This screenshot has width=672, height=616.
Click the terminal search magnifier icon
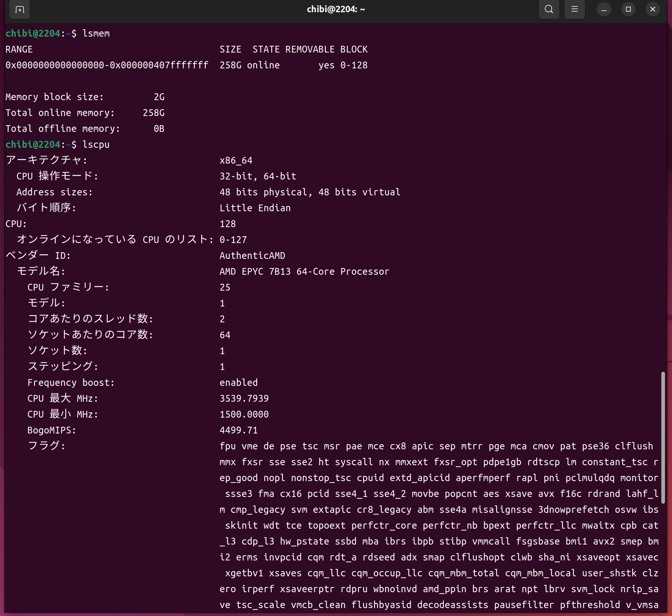[x=549, y=9]
